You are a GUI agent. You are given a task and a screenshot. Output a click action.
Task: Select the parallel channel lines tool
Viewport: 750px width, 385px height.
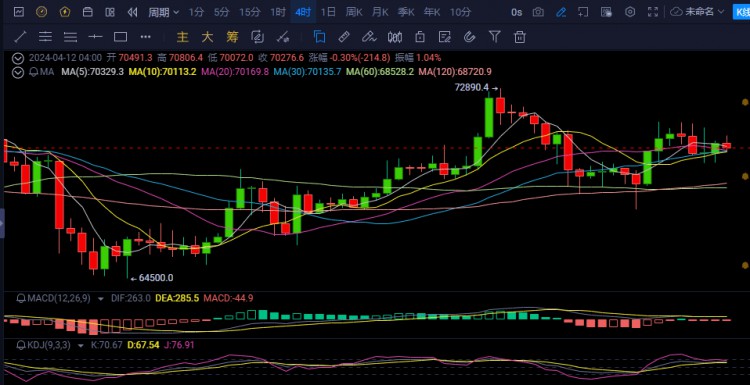click(45, 36)
